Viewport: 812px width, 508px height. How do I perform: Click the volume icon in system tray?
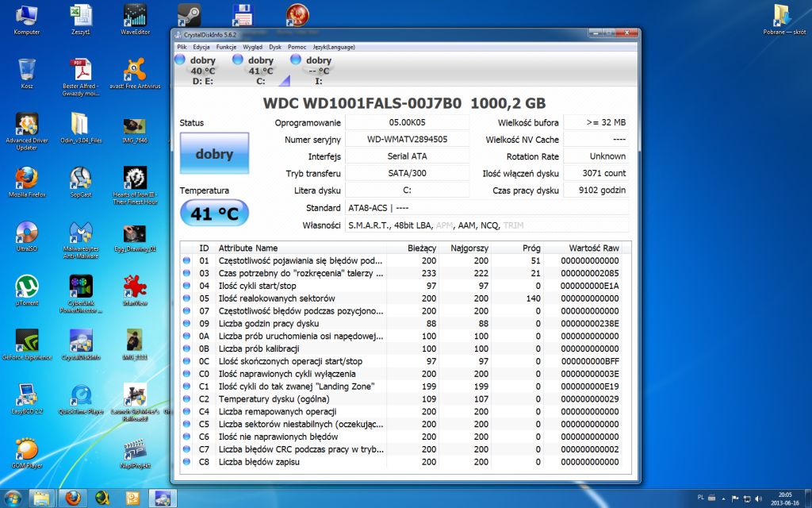point(759,498)
